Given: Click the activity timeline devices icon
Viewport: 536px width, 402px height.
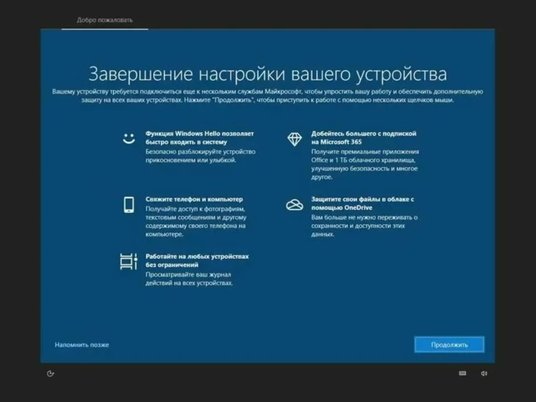Looking at the screenshot, I should click(129, 262).
